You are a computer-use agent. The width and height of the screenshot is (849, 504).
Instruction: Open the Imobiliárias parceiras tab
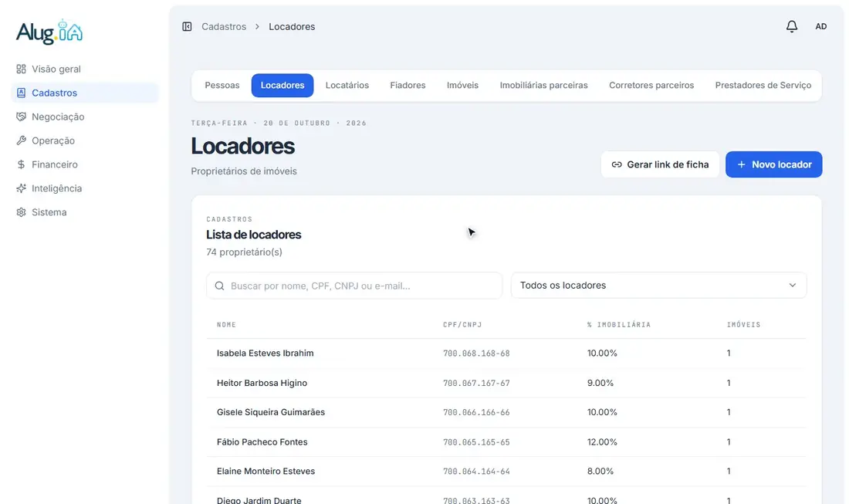tap(543, 86)
